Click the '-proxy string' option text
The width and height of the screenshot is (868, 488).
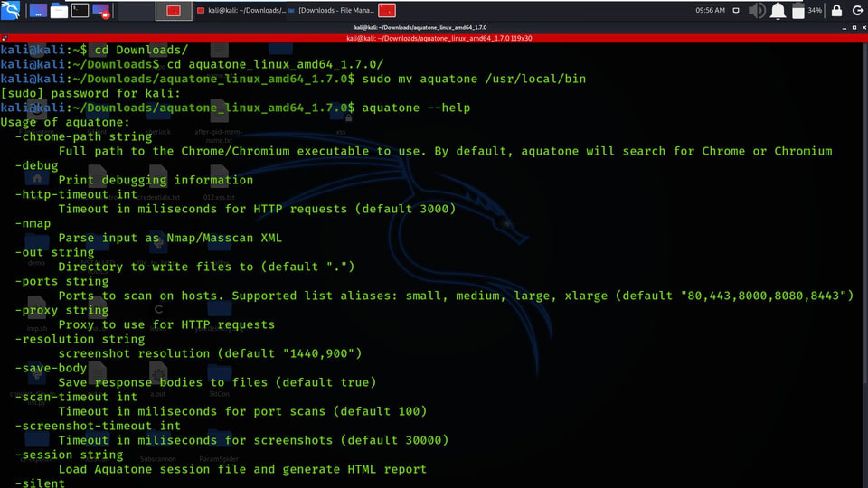(x=61, y=310)
